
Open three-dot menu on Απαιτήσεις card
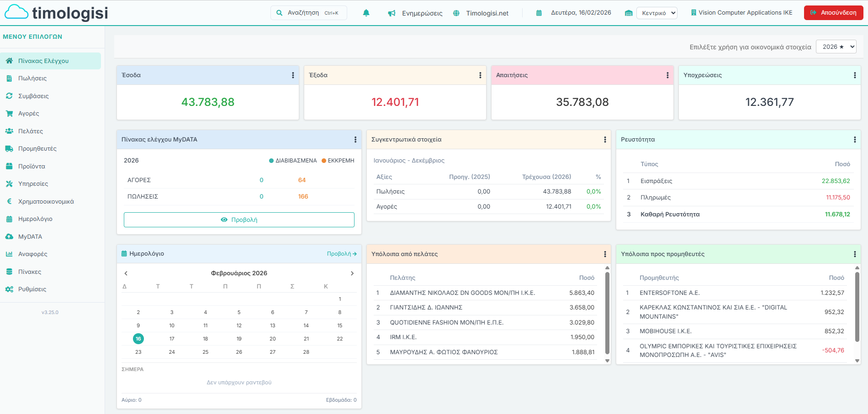tap(667, 75)
